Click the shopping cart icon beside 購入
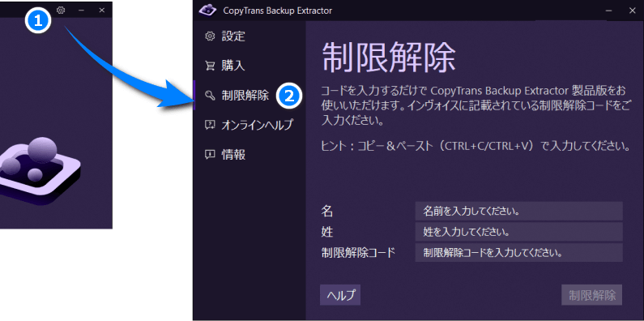Screen dimensions: 644x321 point(210,66)
